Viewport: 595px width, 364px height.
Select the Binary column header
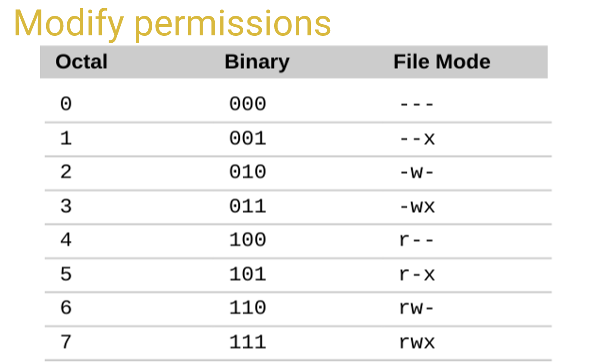pyautogui.click(x=257, y=62)
